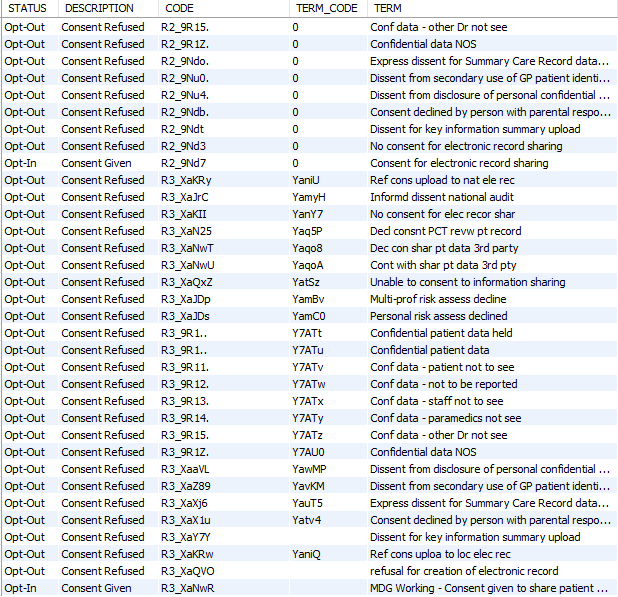Select the CODE column header

[x=179, y=8]
